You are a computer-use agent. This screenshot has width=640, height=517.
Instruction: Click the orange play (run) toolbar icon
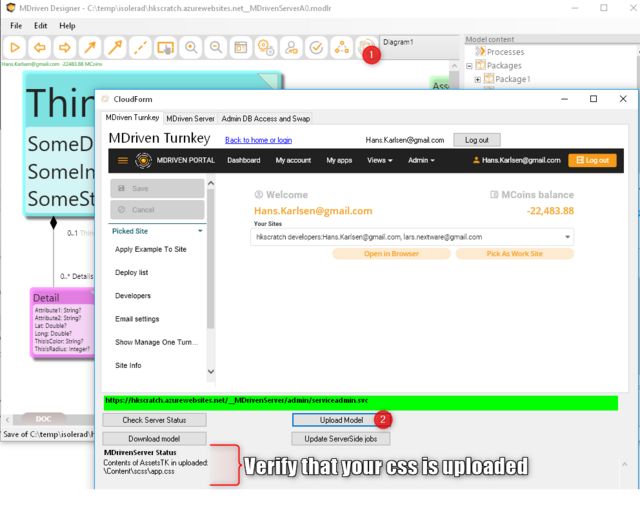[15, 47]
